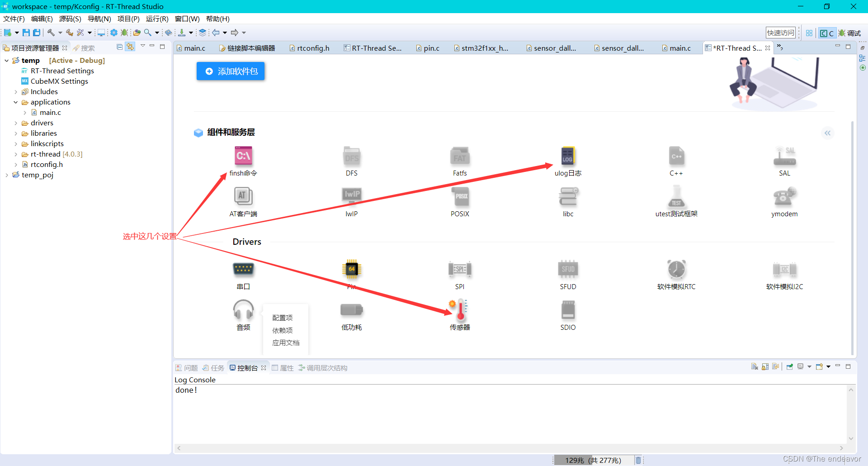Click the Save All toolbar icon
868x466 pixels.
click(37, 33)
